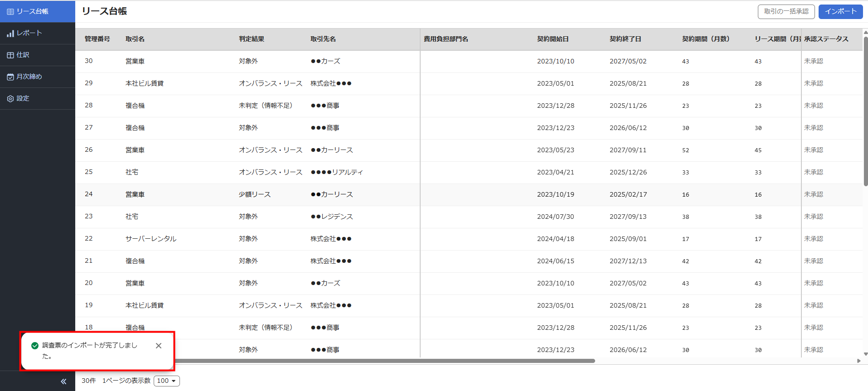This screenshot has height=391, width=868.
Task: Click the インポート button
Action: (x=840, y=11)
